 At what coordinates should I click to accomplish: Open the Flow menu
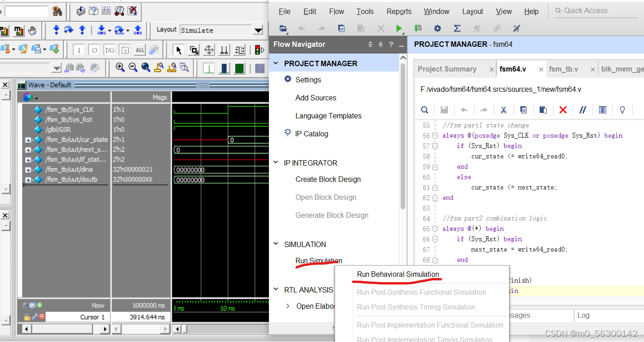click(x=336, y=11)
